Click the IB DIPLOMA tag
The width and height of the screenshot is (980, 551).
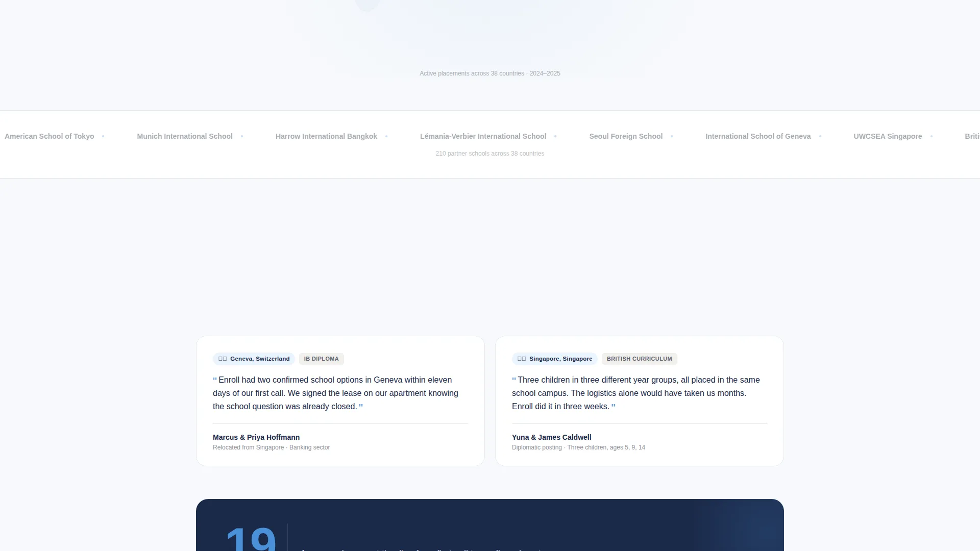click(x=322, y=359)
